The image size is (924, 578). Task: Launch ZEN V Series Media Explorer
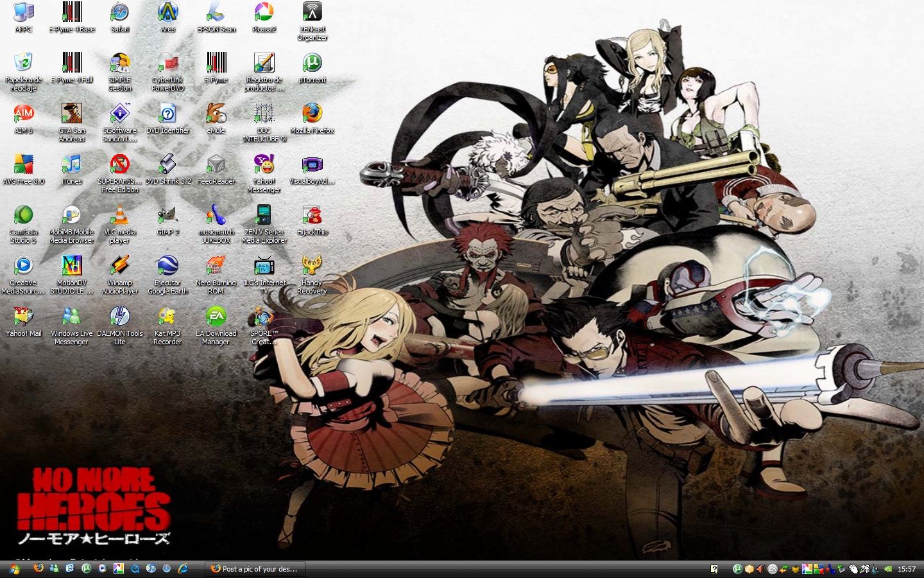pyautogui.click(x=264, y=224)
